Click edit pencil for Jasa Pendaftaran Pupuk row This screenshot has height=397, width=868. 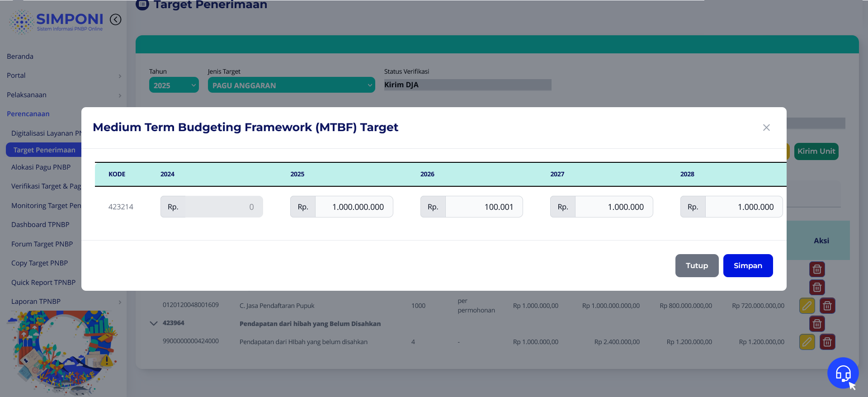807,306
